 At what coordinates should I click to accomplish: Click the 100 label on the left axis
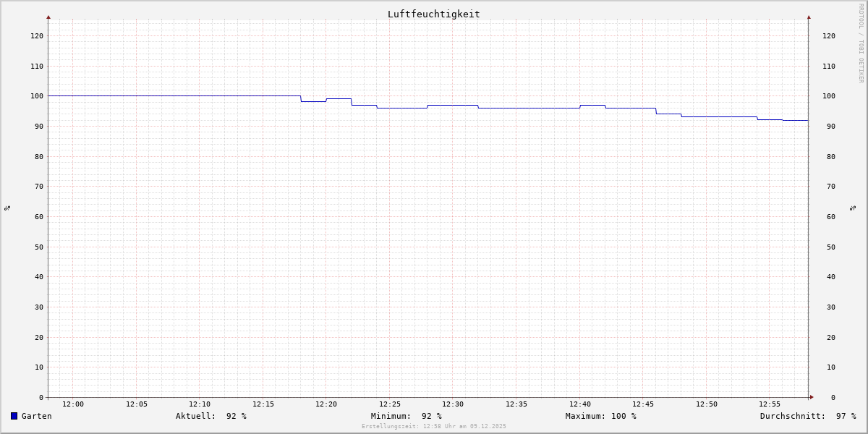[x=37, y=95]
